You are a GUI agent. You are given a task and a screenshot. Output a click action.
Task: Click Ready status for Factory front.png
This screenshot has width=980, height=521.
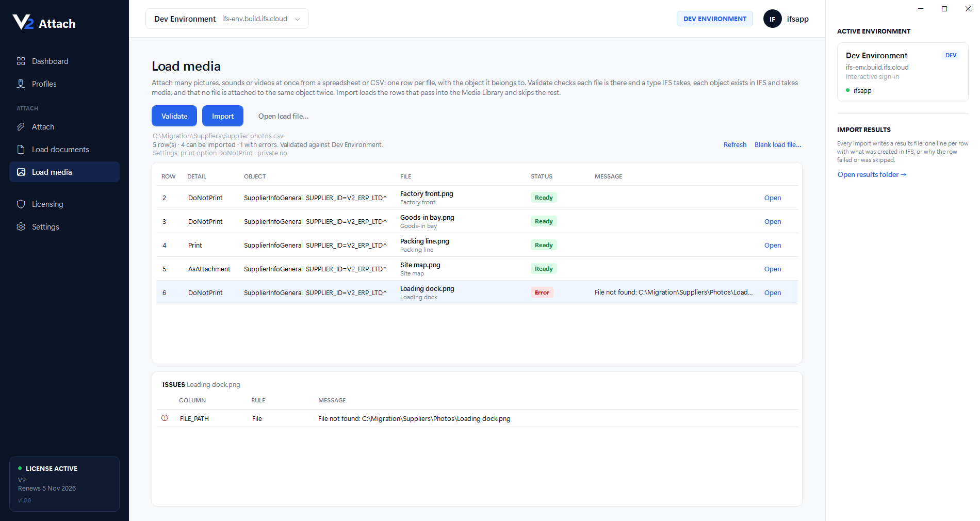[x=544, y=198]
